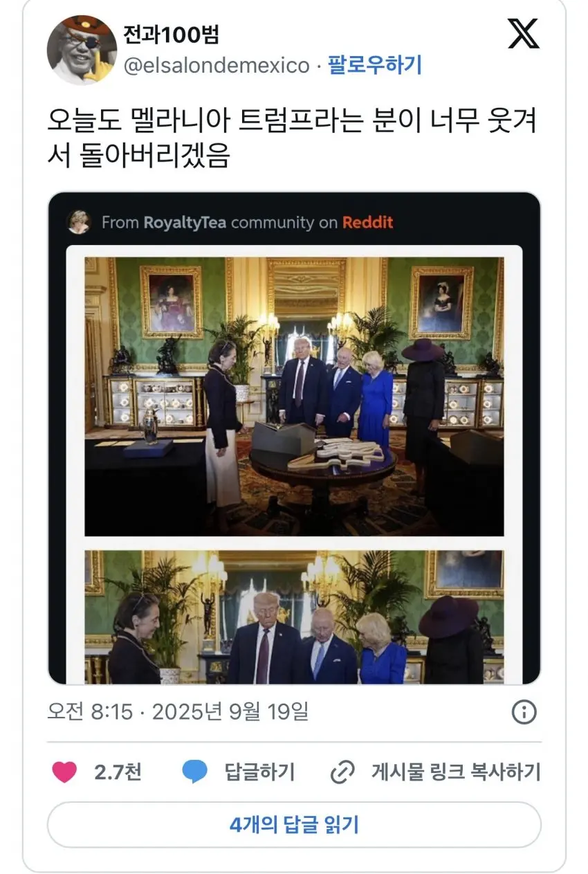Open the @elsalondemexico handle
This screenshot has width=588, height=874.
point(216,66)
